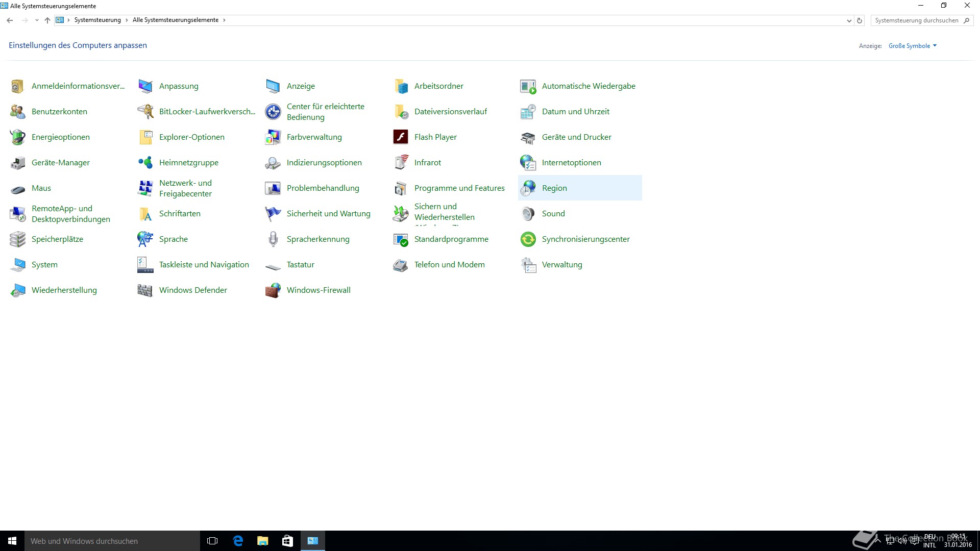Click the Netzwerk- und Freigabecenter icon
980x551 pixels.
(145, 188)
